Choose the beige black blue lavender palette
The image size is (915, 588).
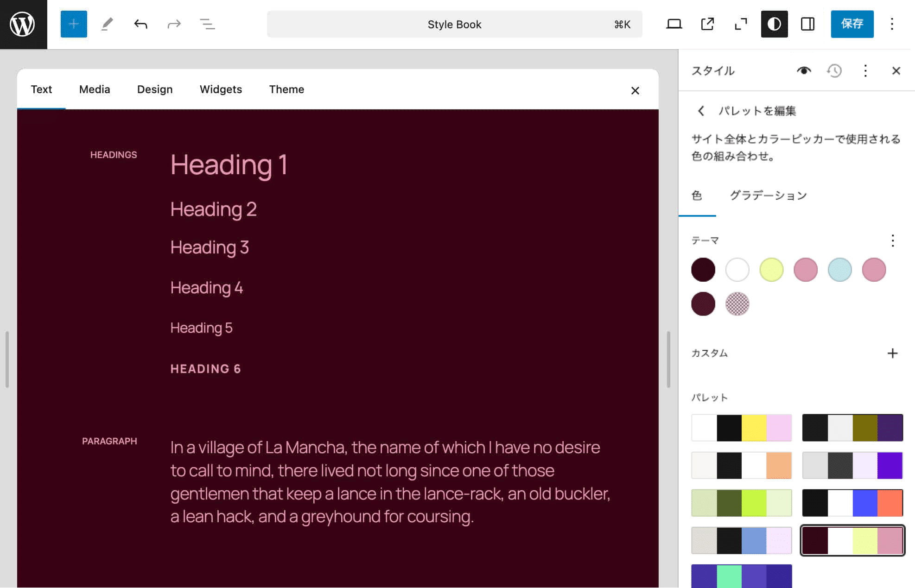point(742,540)
